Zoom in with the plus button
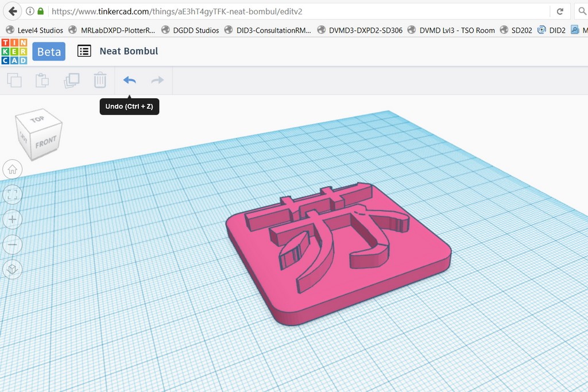Image resolution: width=588 pixels, height=392 pixels. (13, 219)
